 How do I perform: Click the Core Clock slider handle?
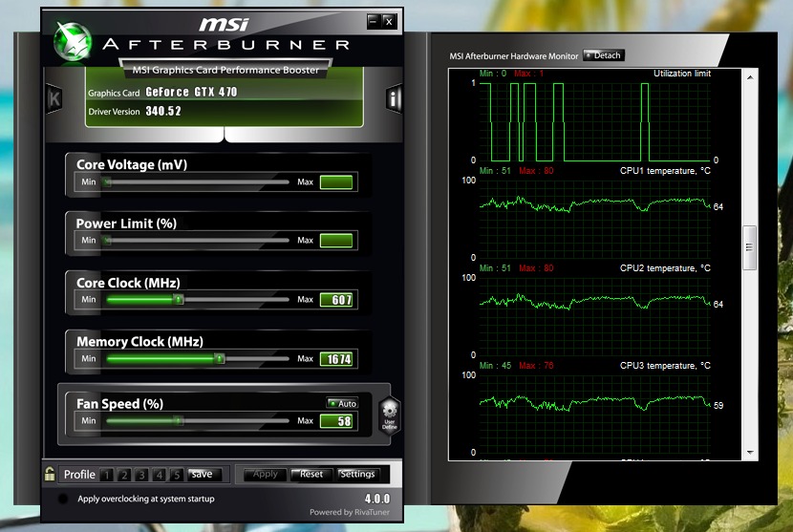point(179,299)
